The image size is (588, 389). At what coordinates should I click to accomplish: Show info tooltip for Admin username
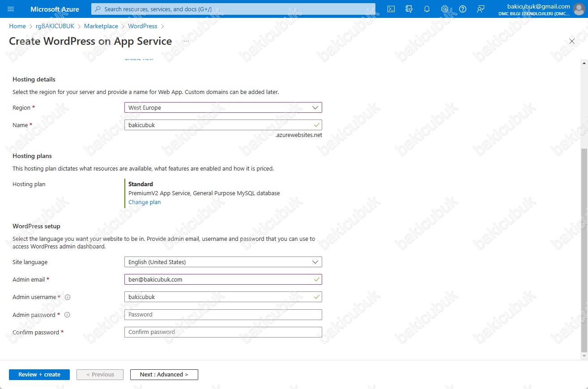[68, 297]
